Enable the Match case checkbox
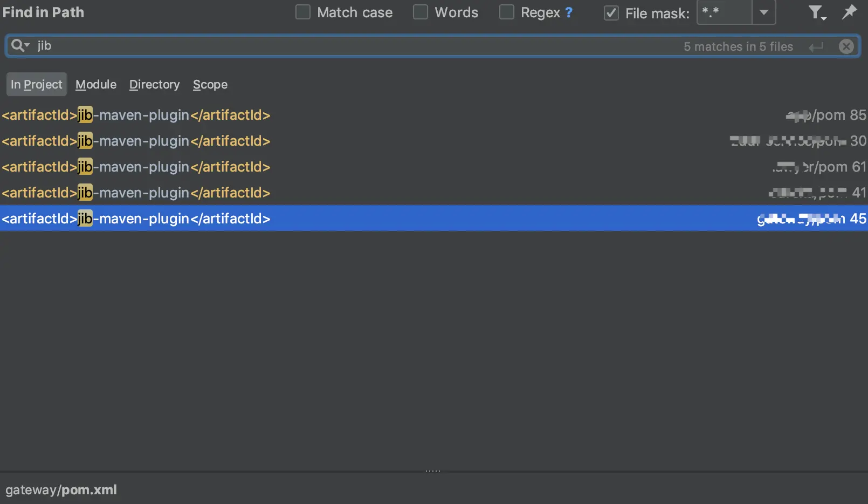The width and height of the screenshot is (868, 504). pyautogui.click(x=303, y=12)
